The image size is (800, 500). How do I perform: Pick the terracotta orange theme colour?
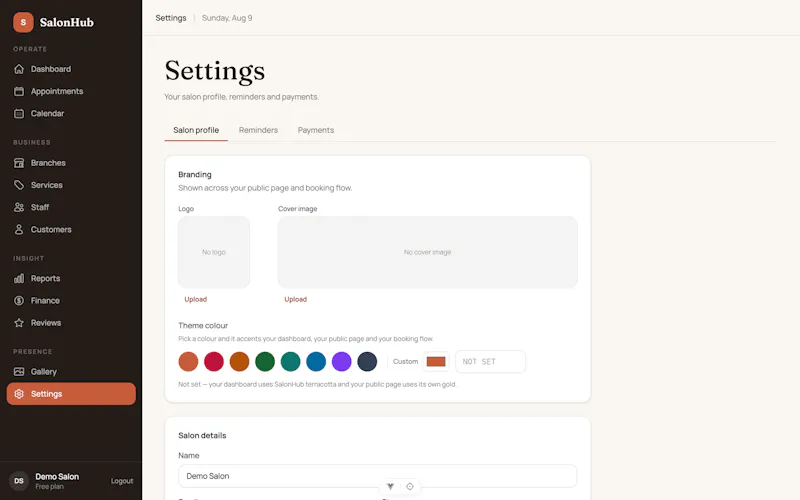pos(188,361)
